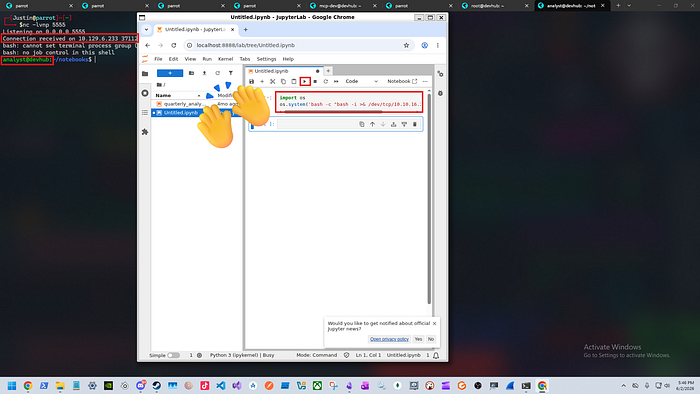700x394 pixels.
Task: Open the cell type Code dropdown
Action: [362, 82]
